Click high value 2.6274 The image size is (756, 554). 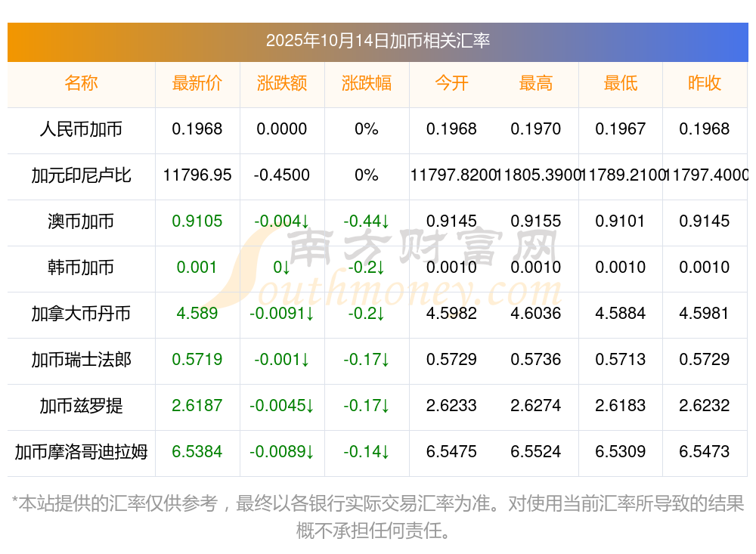pos(536,406)
